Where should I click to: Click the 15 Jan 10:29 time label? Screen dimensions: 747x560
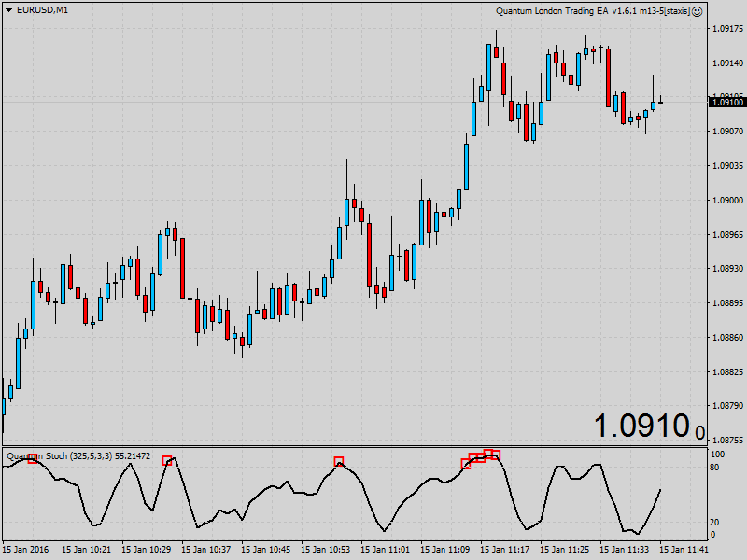click(x=147, y=550)
